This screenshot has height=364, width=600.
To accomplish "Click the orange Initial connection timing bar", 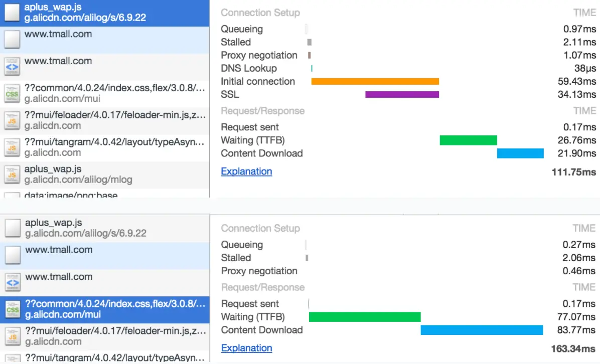I will point(375,81).
